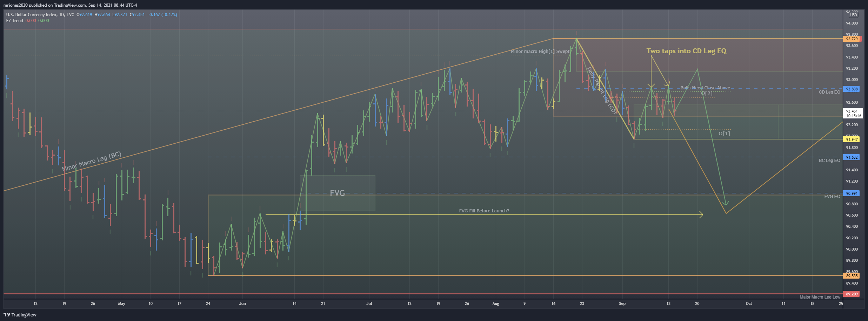Click the large 'FVG' box text

(x=337, y=193)
